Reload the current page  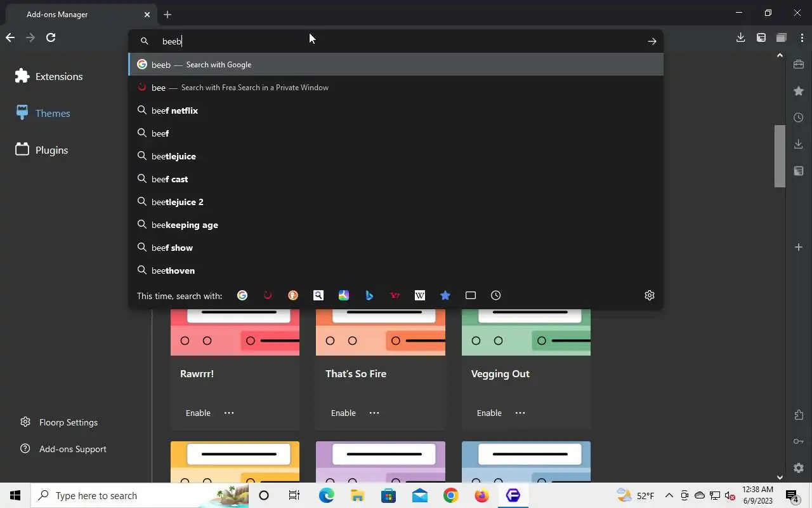[51, 37]
